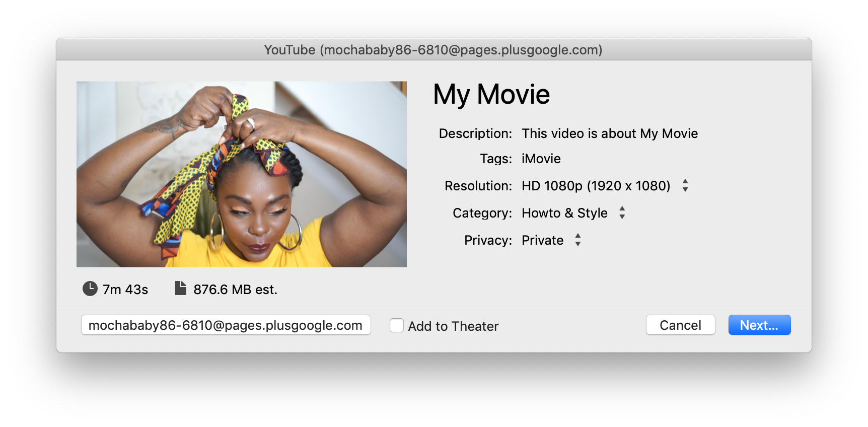Viewport: 868px width, 427px height.
Task: Enable the Add to Theater checkbox
Action: point(397,325)
